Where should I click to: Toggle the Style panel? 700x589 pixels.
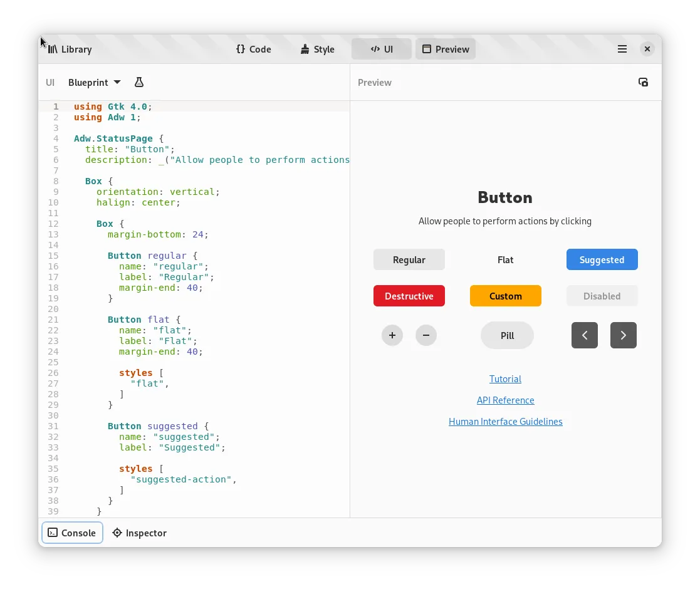click(317, 49)
